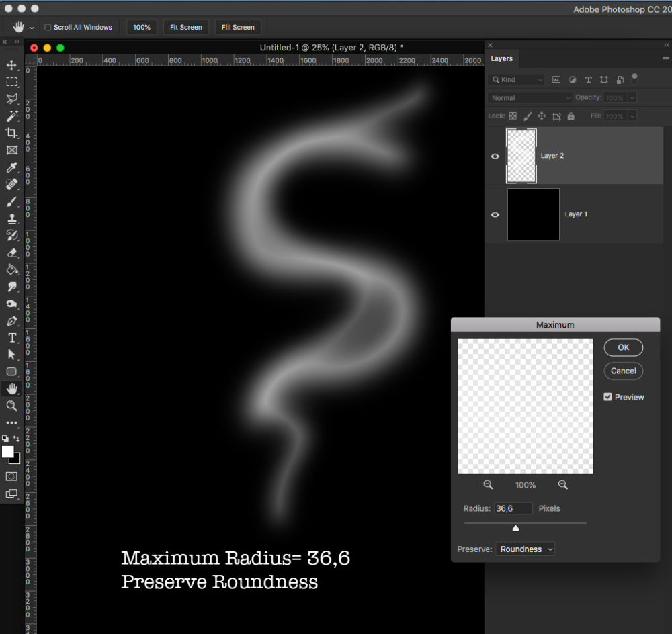Viewport: 672px width, 634px height.
Task: Toggle Quick Mask mode
Action: coord(11,476)
